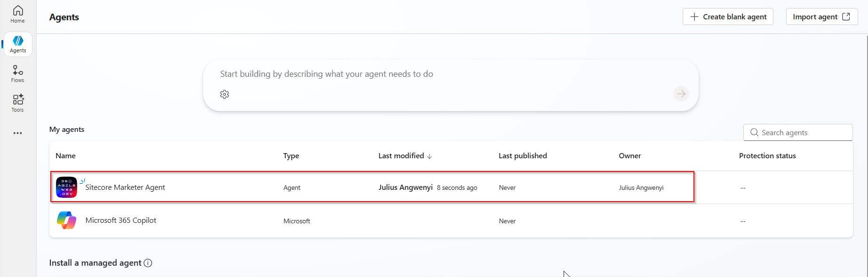This screenshot has width=868, height=277.
Task: Open the sidebar more options ellipsis
Action: (x=18, y=133)
